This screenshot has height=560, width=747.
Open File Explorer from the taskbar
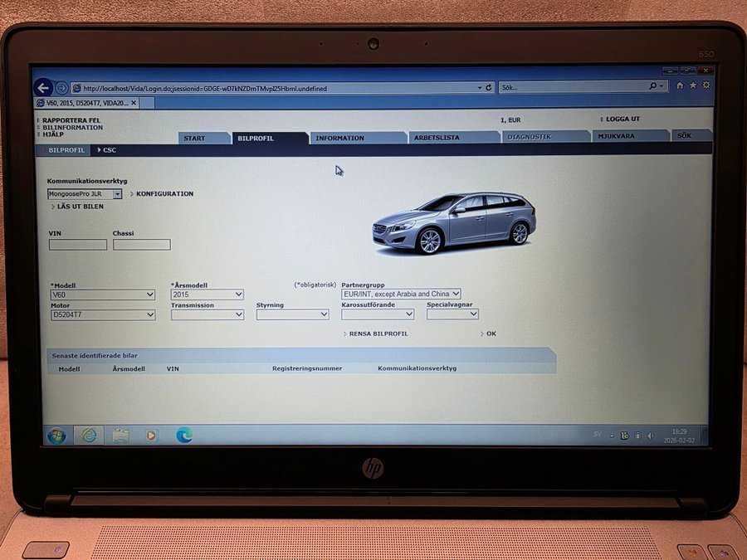point(120,436)
